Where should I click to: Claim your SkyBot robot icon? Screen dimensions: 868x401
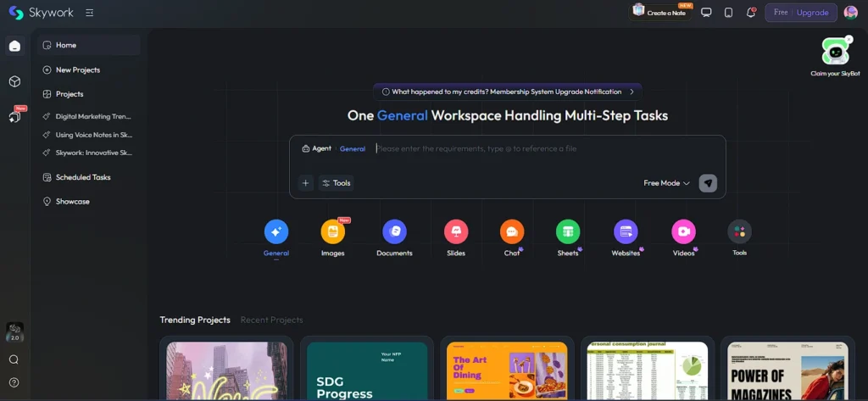coord(834,52)
